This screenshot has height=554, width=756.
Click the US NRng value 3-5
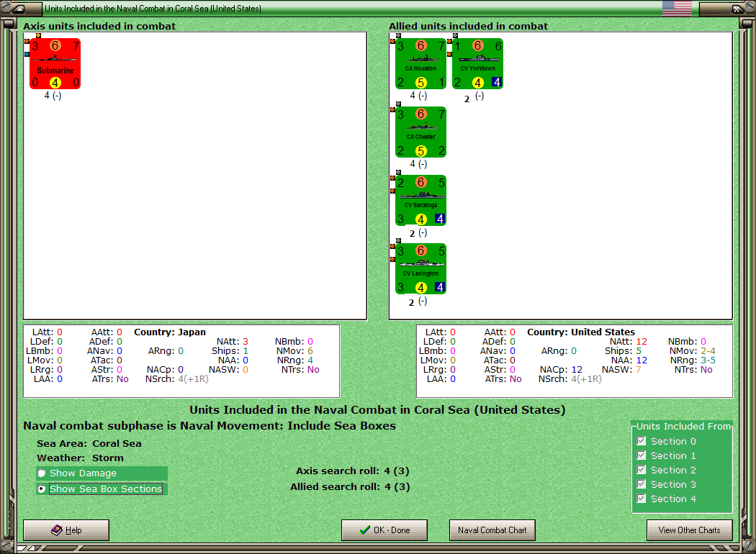(x=708, y=360)
